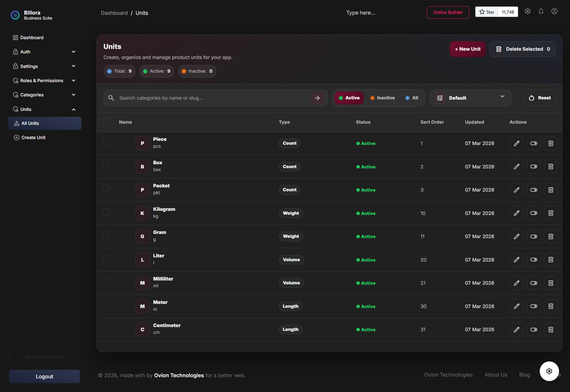Viewport: 570px width, 392px height.
Task: Click the user profile icon
Action: 554,11
